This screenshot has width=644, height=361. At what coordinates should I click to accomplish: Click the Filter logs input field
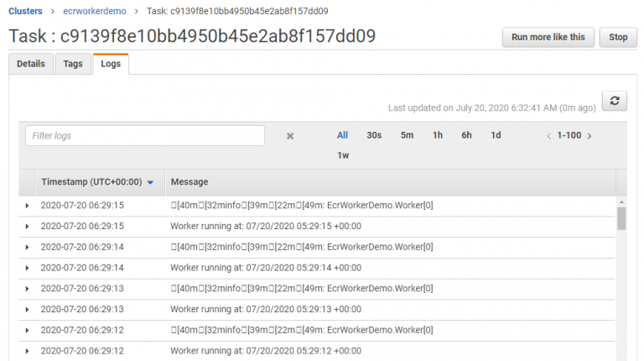coord(145,136)
